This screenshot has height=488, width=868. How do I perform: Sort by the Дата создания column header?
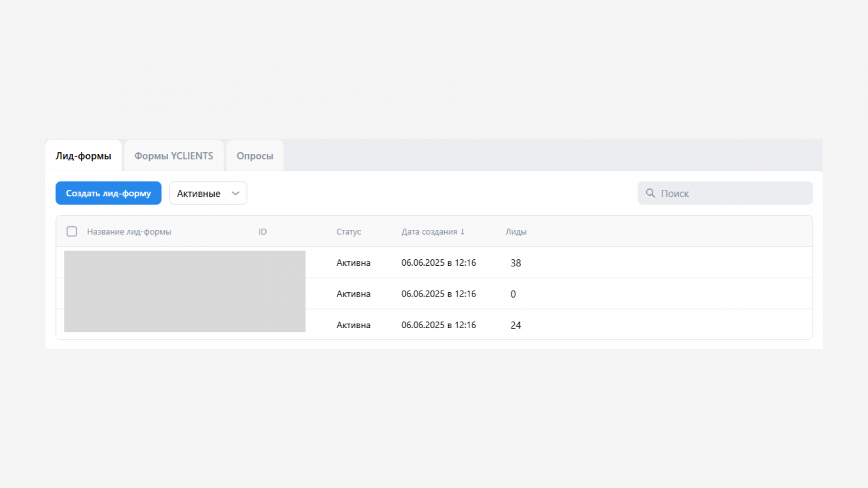429,232
